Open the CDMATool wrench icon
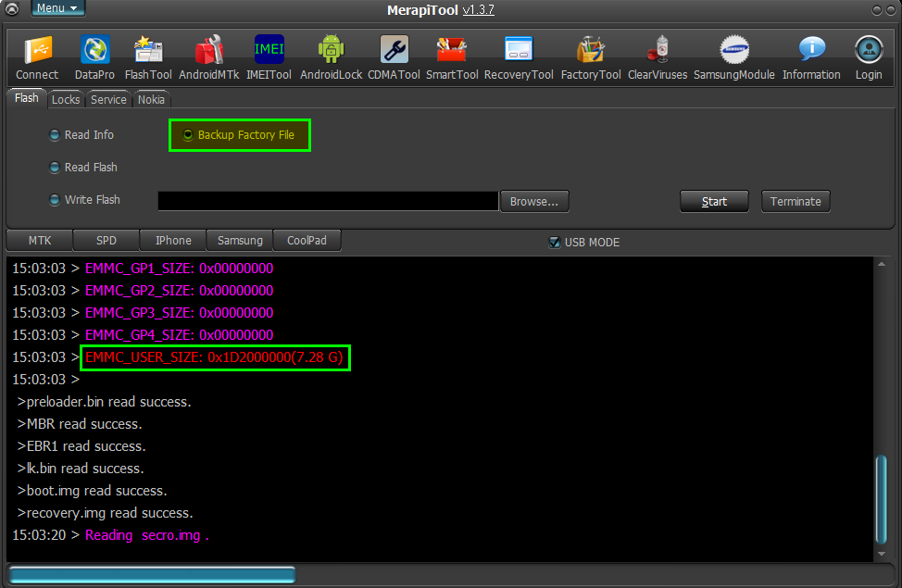The height and width of the screenshot is (588, 902). click(x=395, y=57)
